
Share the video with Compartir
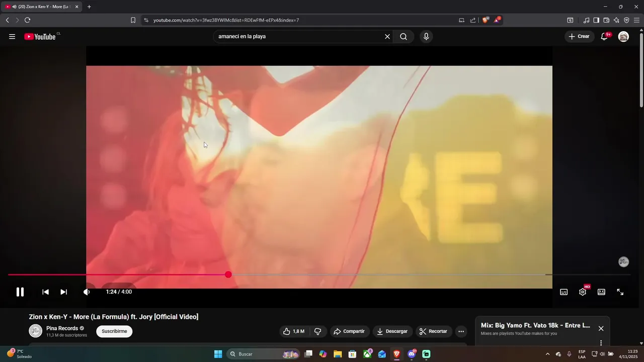coord(350,331)
